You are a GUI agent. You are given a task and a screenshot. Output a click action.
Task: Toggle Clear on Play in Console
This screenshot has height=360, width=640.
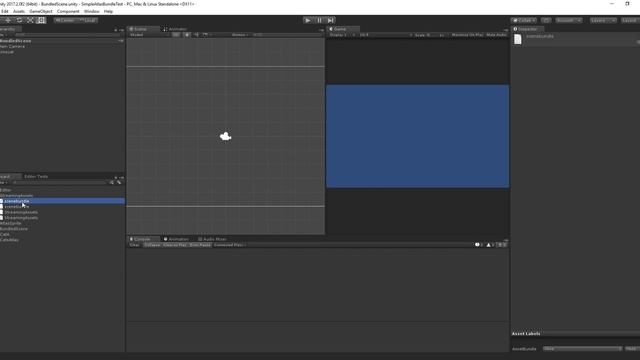tap(175, 245)
